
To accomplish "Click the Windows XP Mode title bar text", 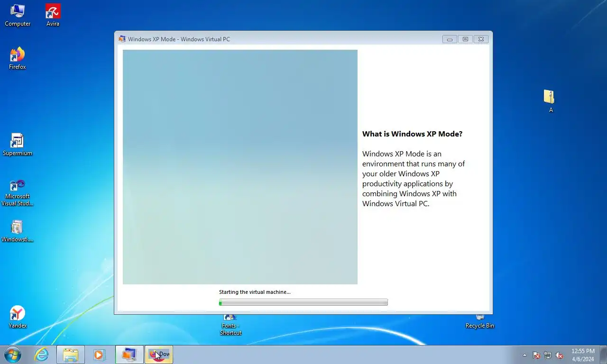I will 179,39.
